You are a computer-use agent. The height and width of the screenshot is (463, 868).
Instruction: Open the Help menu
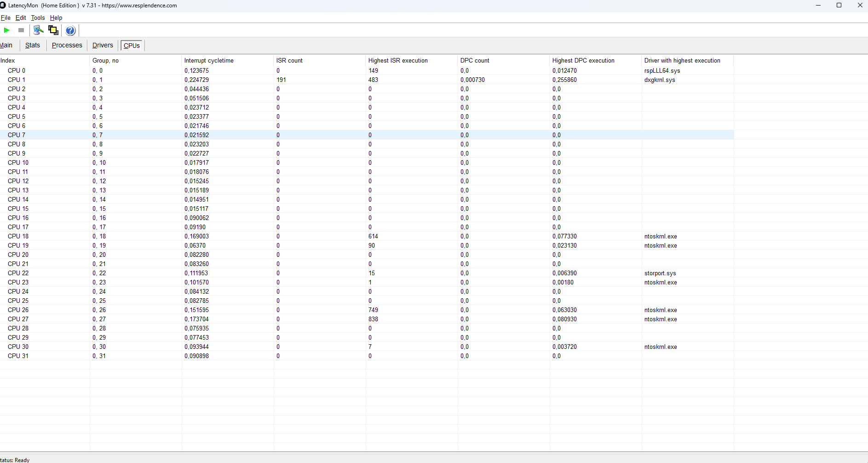tap(56, 17)
